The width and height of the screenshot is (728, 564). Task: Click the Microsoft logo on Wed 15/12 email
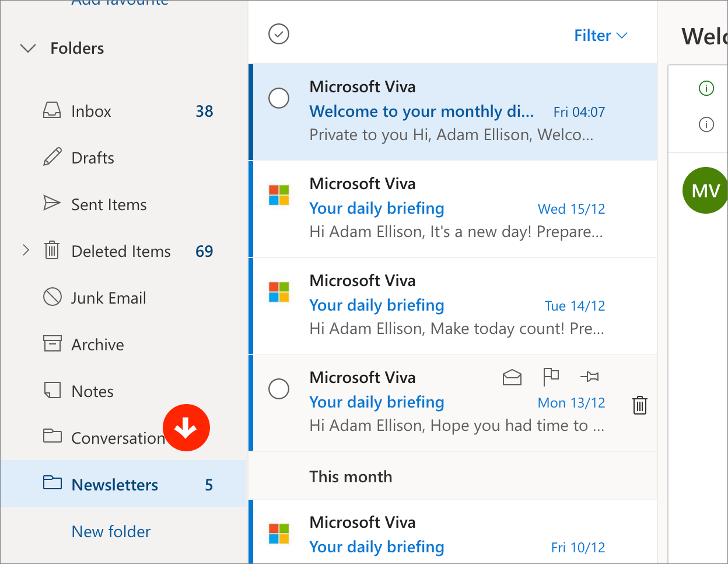(279, 195)
